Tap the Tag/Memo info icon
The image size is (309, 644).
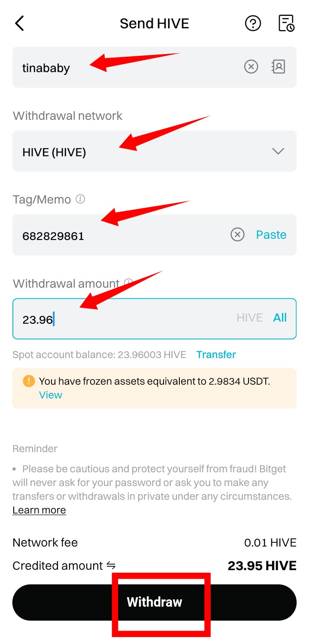80,199
